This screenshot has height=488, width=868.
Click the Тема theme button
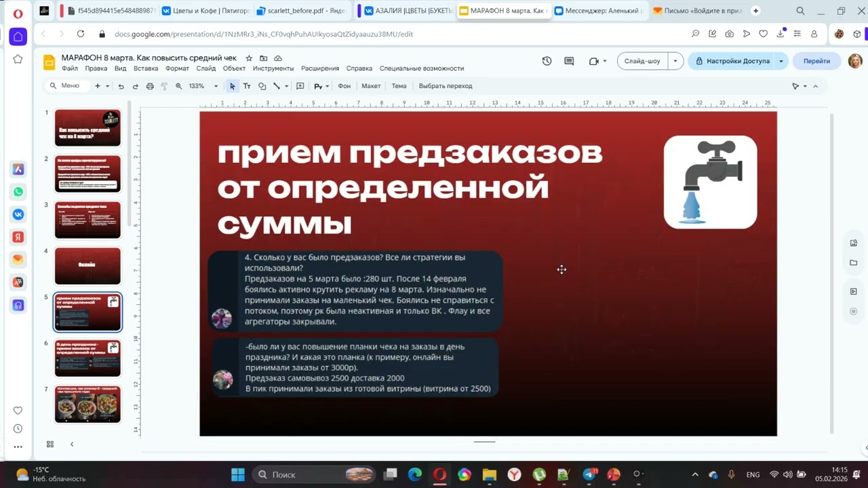pyautogui.click(x=399, y=86)
